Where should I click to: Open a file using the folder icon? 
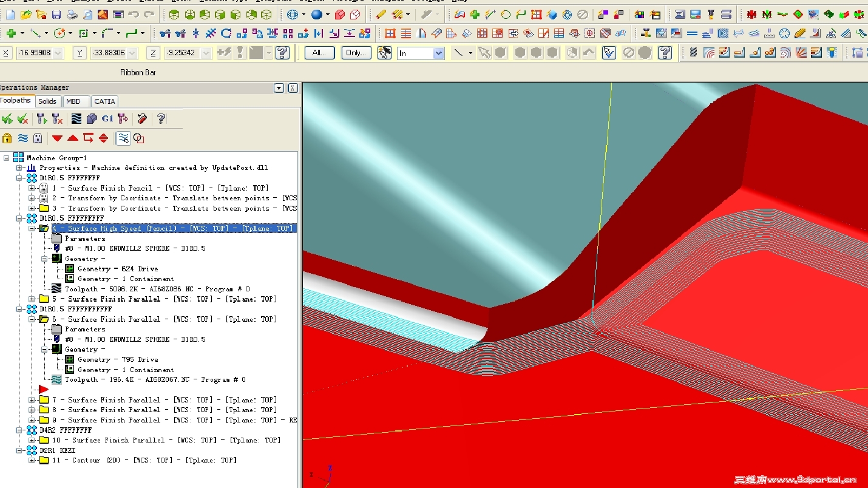pos(25,14)
